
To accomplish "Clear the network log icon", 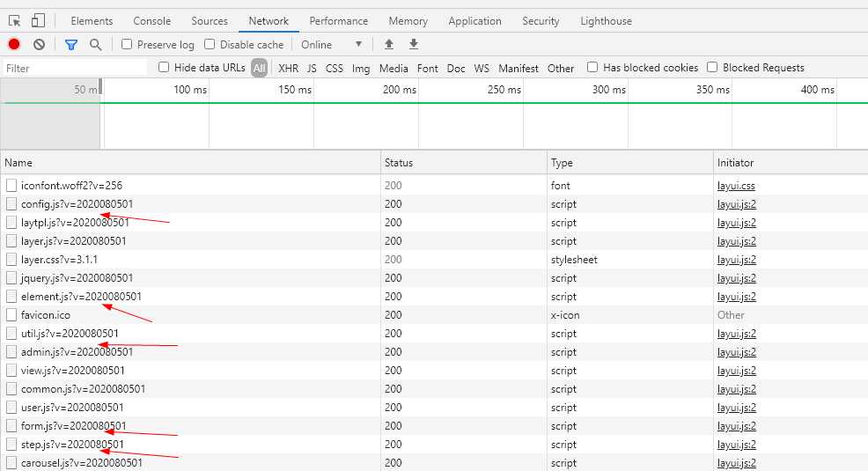I will (39, 44).
